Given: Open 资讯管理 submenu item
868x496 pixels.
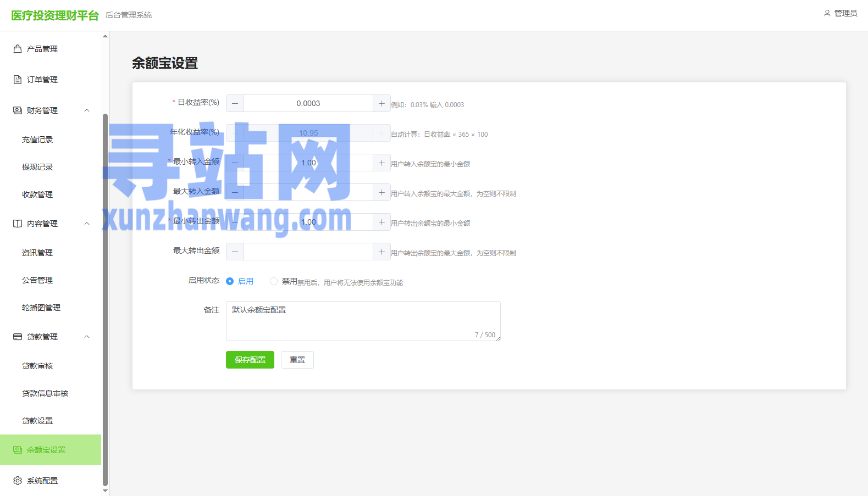Looking at the screenshot, I should click(x=51, y=253).
